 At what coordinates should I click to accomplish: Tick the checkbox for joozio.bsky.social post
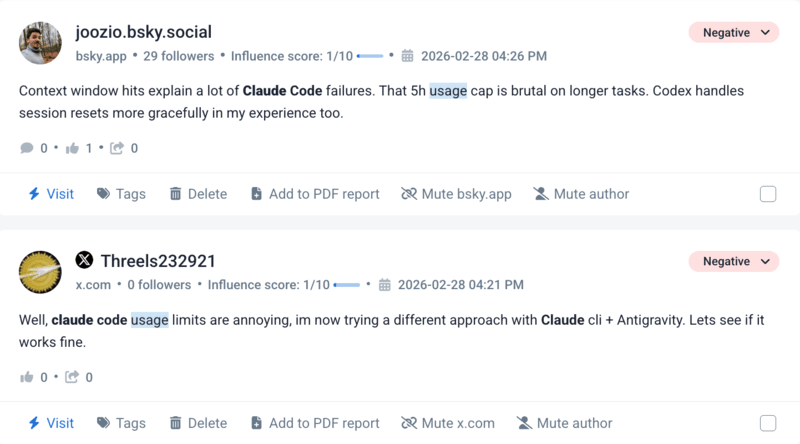point(768,194)
